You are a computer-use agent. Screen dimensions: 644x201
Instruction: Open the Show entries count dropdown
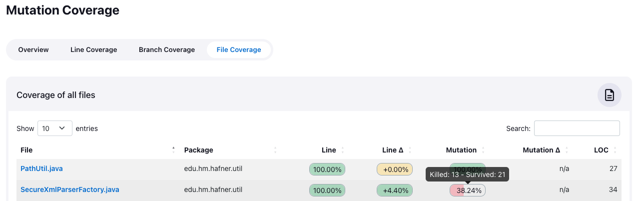click(x=55, y=128)
